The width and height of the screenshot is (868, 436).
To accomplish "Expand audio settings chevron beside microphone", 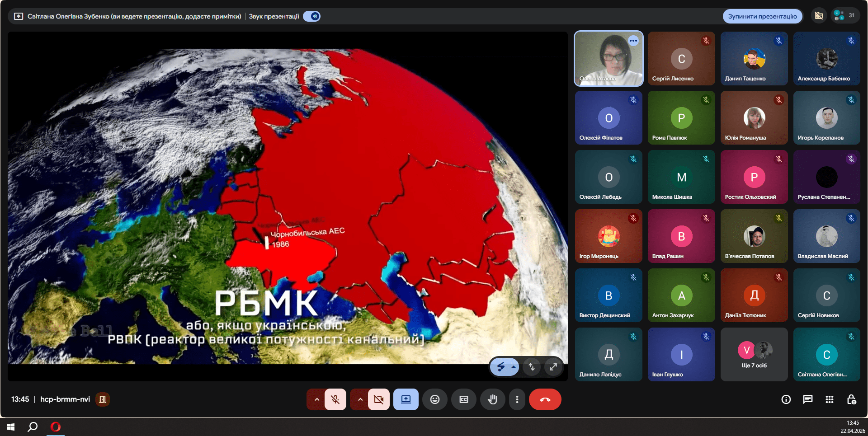I will [316, 399].
